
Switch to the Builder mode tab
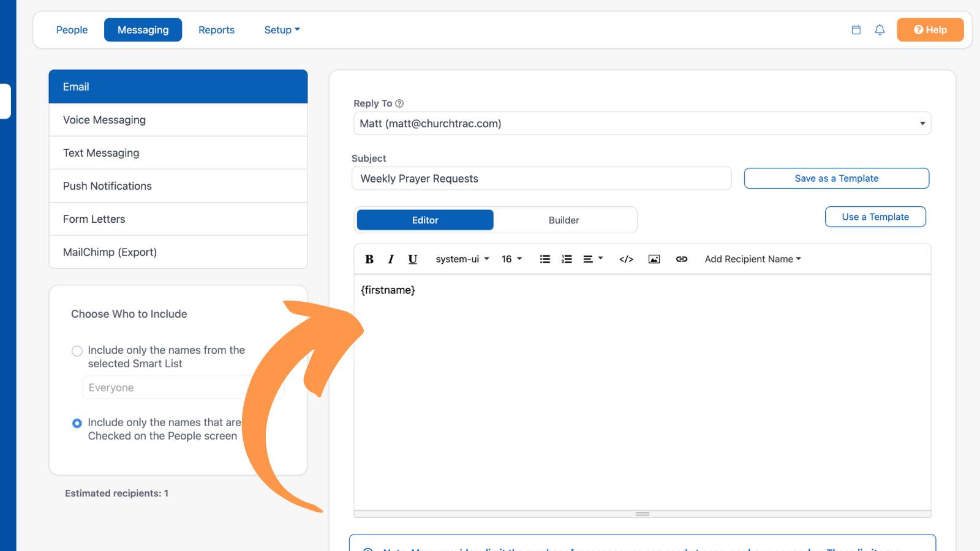(x=563, y=220)
